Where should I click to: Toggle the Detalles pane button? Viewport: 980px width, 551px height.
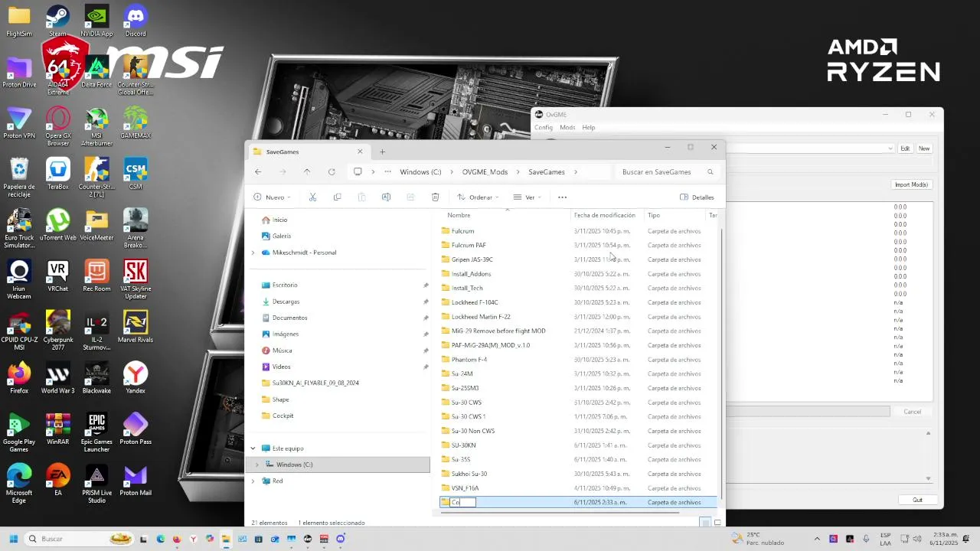(697, 197)
